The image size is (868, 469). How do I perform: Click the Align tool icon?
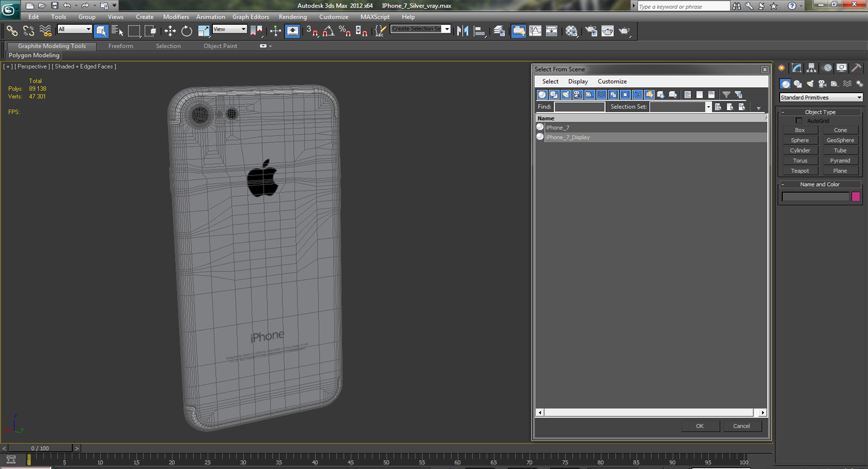[x=479, y=31]
